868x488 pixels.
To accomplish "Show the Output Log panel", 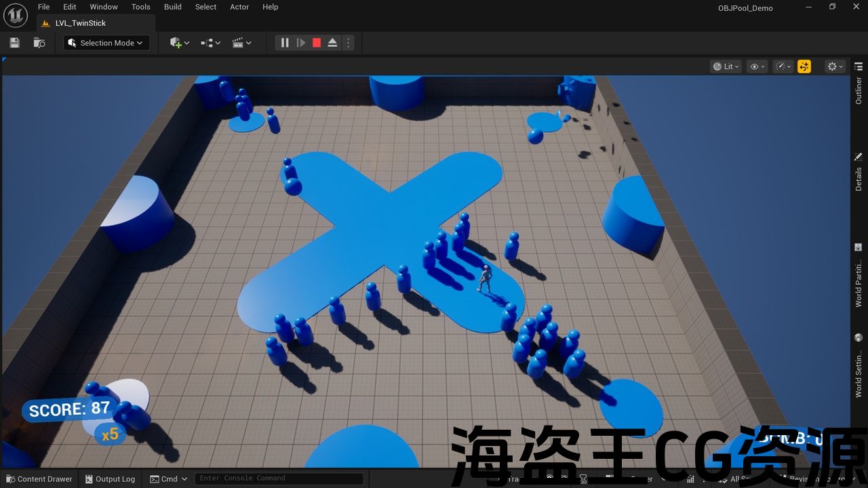I will coord(110,479).
